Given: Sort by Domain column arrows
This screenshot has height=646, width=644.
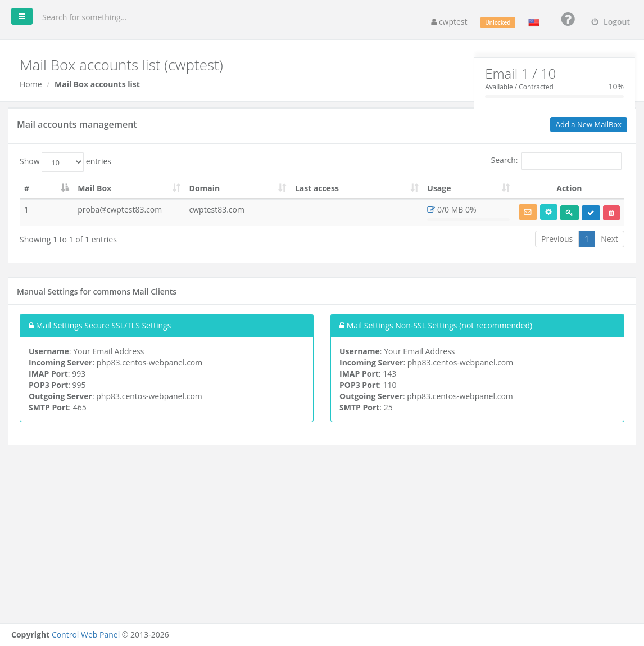Looking at the screenshot, I should [x=282, y=188].
